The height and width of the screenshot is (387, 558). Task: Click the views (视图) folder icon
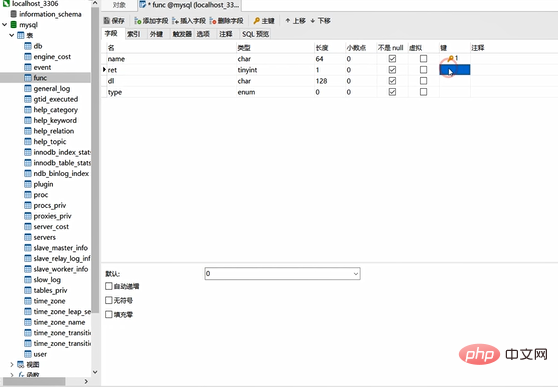coord(21,365)
